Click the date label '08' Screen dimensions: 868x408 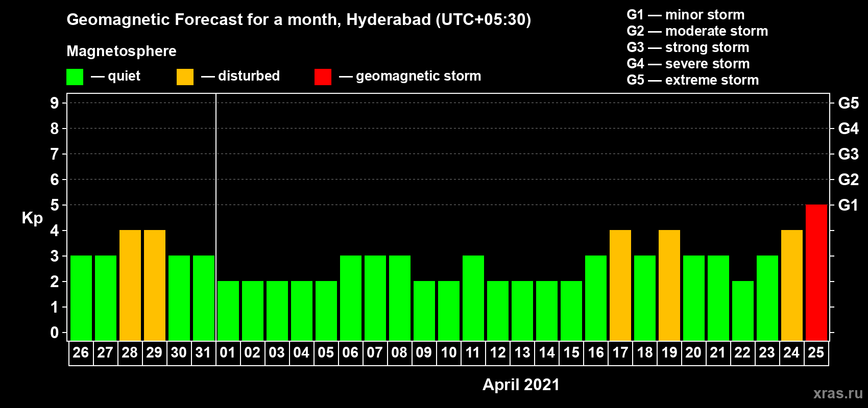[x=399, y=352]
